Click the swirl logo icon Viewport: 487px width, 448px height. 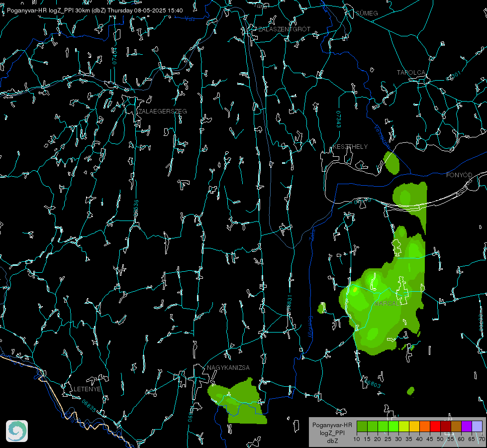click(x=17, y=431)
